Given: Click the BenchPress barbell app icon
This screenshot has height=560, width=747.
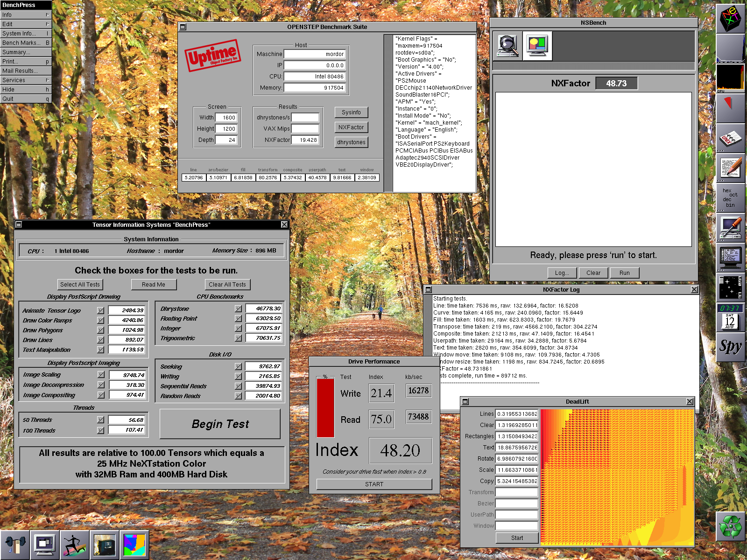Looking at the screenshot, I should point(15,545).
